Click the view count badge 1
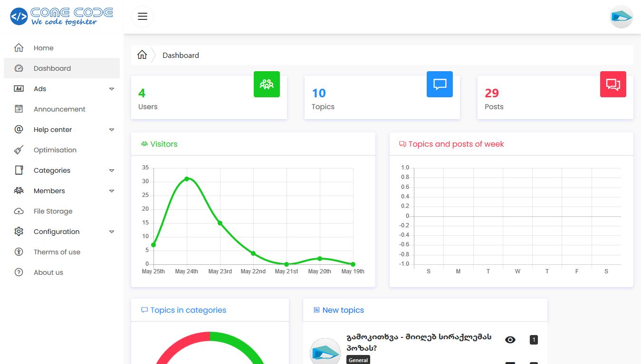Viewport: 641px width, 364px height. [534, 340]
